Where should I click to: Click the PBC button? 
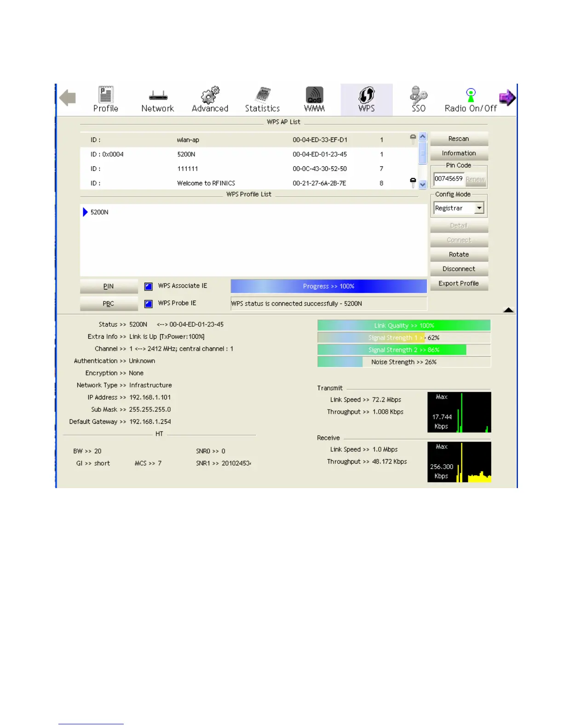(109, 304)
